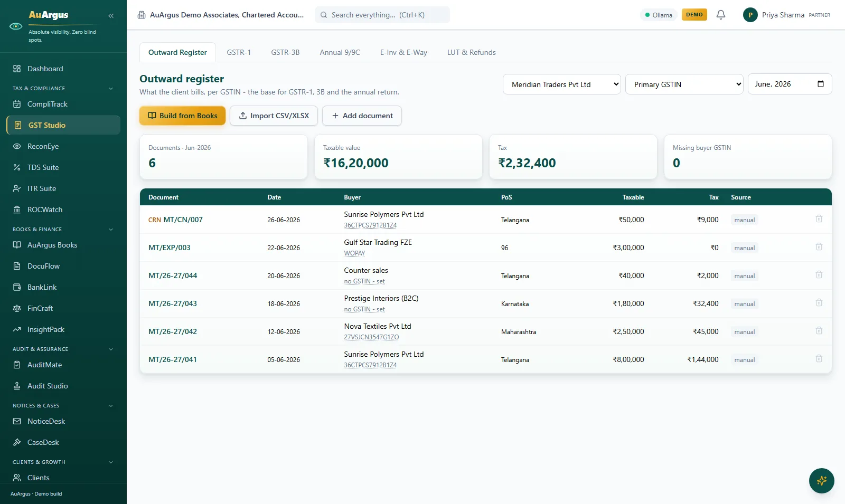Delete document MT/EXP/003 using trash icon
The image size is (845, 504).
click(x=819, y=246)
